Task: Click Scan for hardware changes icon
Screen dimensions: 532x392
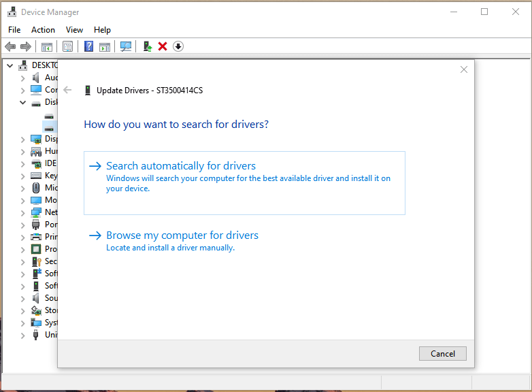Action: [126, 46]
